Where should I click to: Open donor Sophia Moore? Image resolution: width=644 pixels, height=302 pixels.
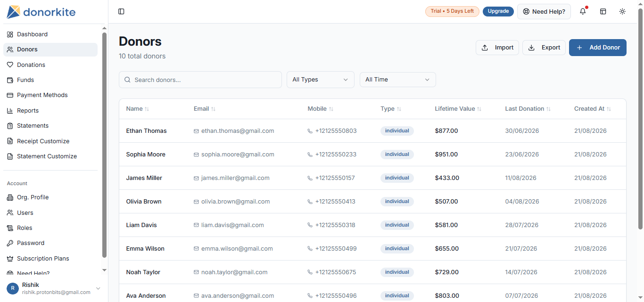(x=146, y=155)
